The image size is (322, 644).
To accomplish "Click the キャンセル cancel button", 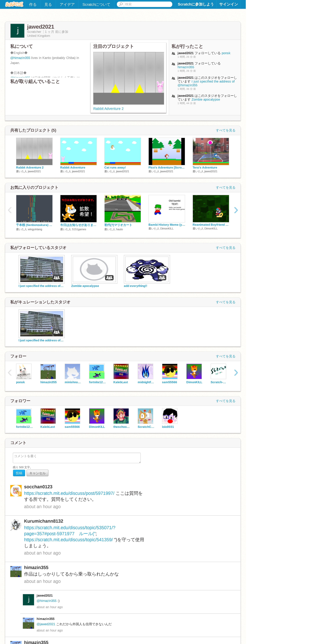I will coord(38,473).
